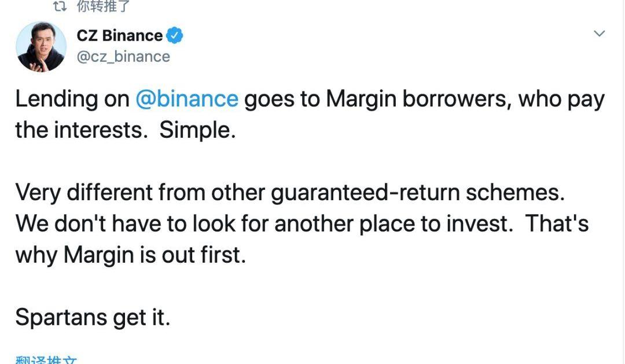Click the phrase "guaranteed-return schemes."
The image size is (625, 364).
pyautogui.click(x=417, y=193)
